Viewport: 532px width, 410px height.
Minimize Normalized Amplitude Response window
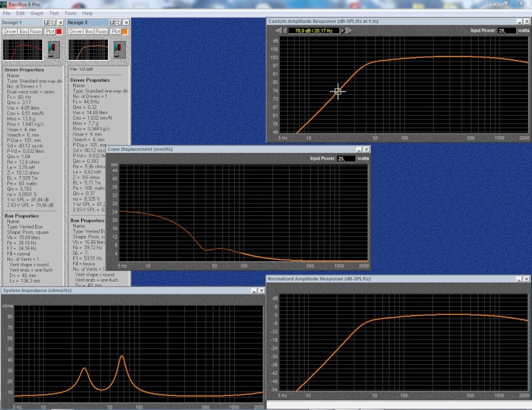tap(519, 278)
